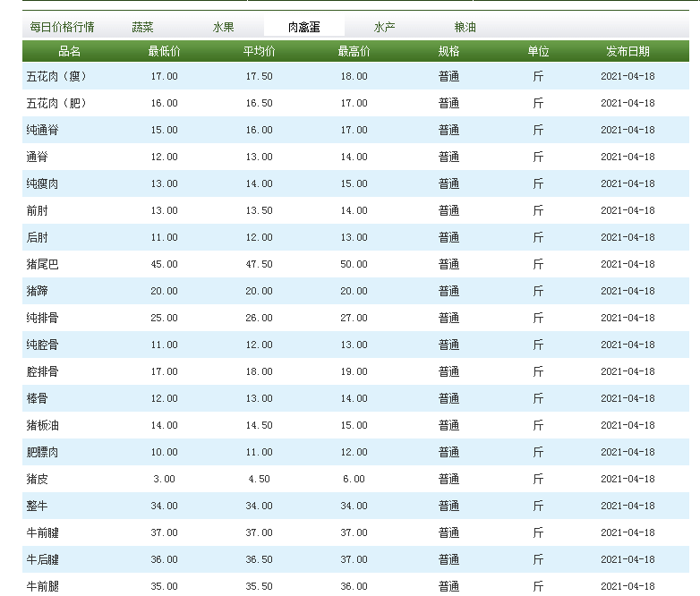Click the 整牛 product name

tap(37, 506)
